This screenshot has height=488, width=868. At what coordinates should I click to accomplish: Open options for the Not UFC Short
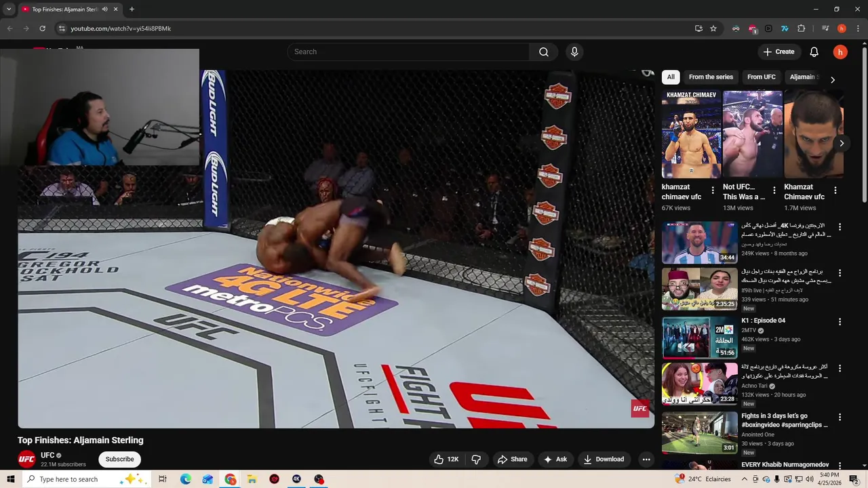click(774, 191)
